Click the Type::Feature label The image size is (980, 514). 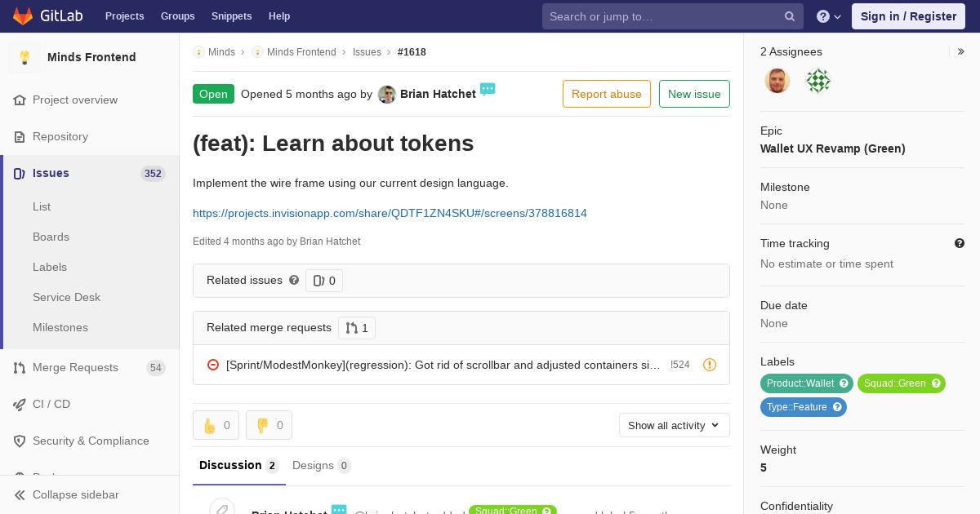click(x=804, y=407)
